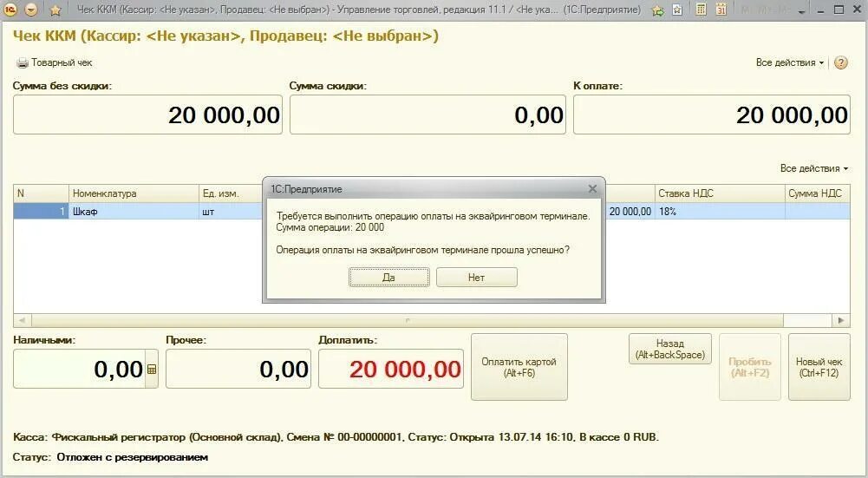Viewport: 868px width, 478px height.
Task: Open help with the question mark icon
Action: pos(841,62)
